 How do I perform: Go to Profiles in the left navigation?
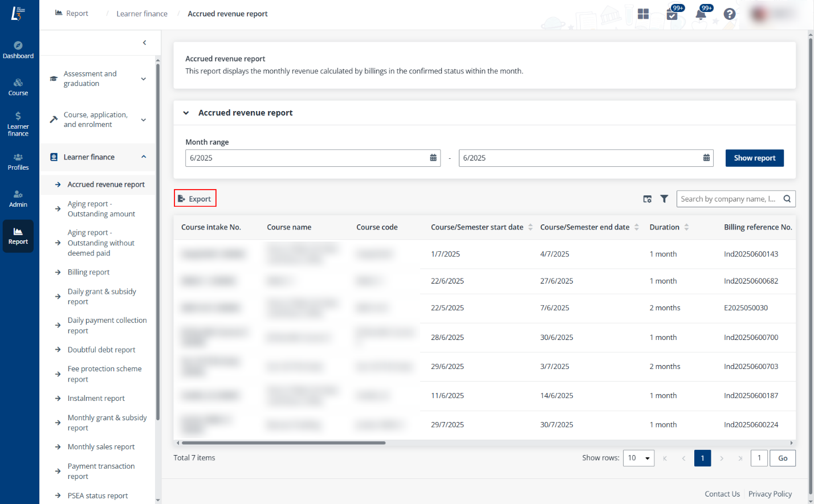point(18,161)
